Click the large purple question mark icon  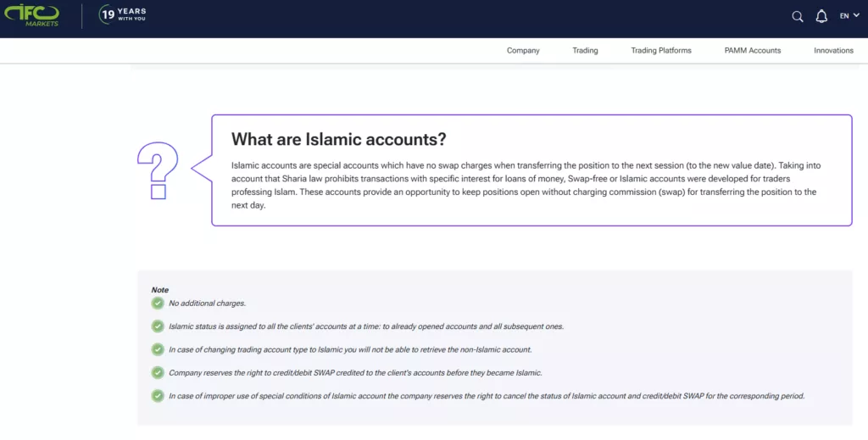[158, 170]
